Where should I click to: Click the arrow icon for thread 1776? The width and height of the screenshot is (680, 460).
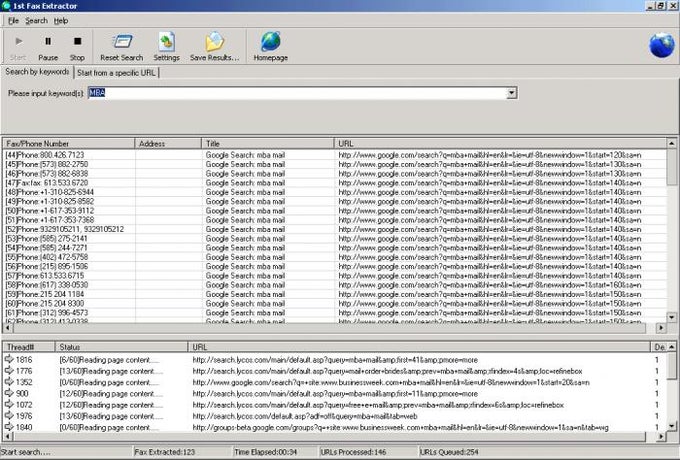click(9, 370)
